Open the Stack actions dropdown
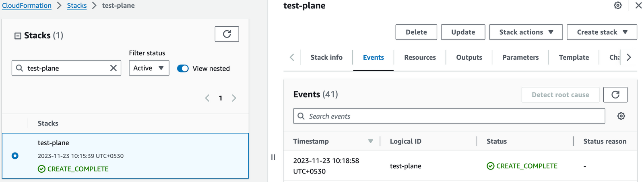The height and width of the screenshot is (182, 644). pyautogui.click(x=526, y=32)
